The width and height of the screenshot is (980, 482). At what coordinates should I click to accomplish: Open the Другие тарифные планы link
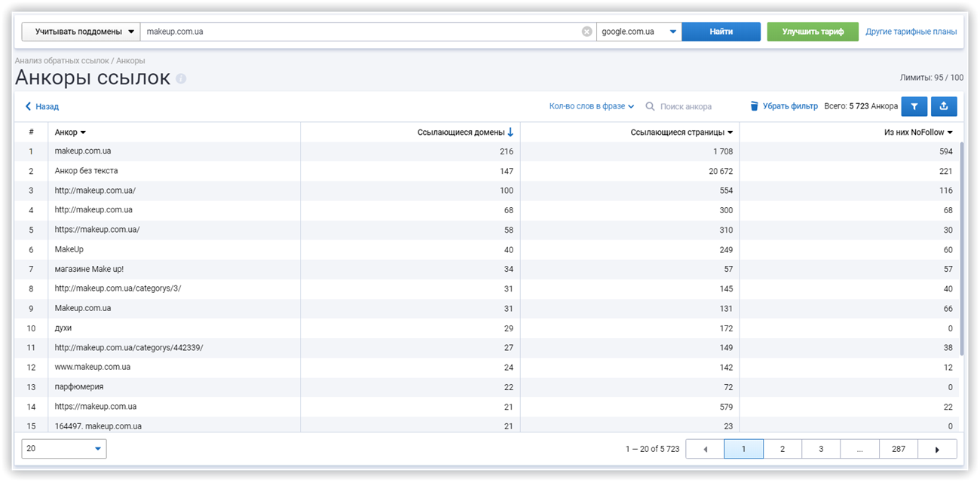tap(911, 32)
